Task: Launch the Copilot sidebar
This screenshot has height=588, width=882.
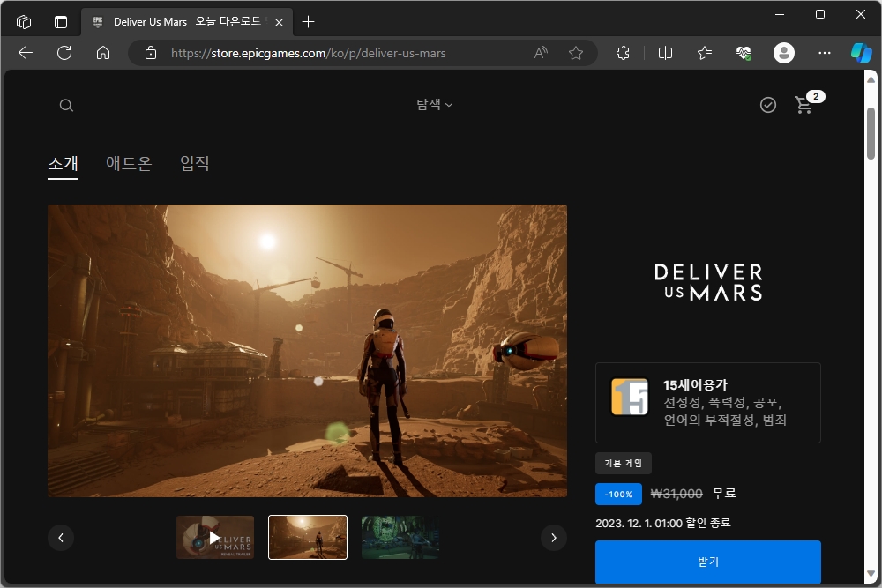Action: [x=861, y=53]
